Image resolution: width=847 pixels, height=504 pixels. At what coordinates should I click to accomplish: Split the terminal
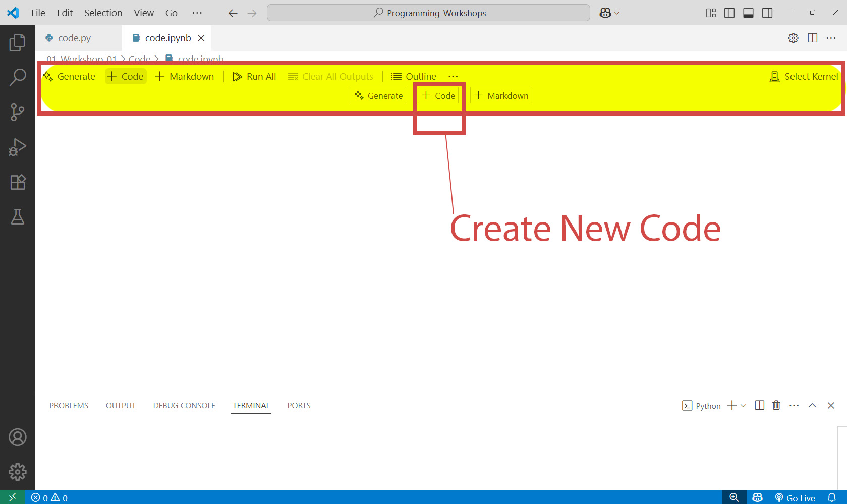tap(760, 405)
